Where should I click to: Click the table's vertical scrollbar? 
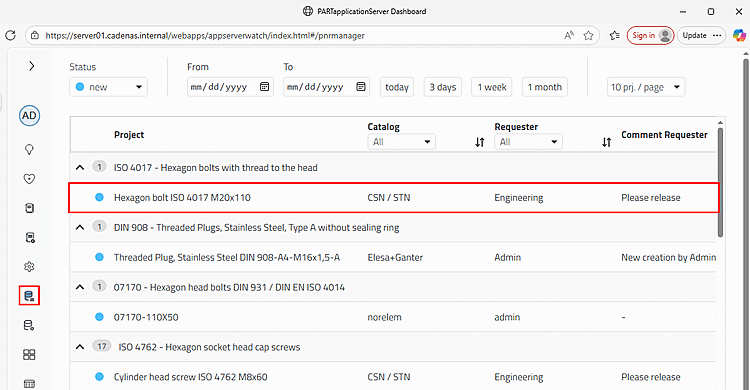click(x=720, y=182)
